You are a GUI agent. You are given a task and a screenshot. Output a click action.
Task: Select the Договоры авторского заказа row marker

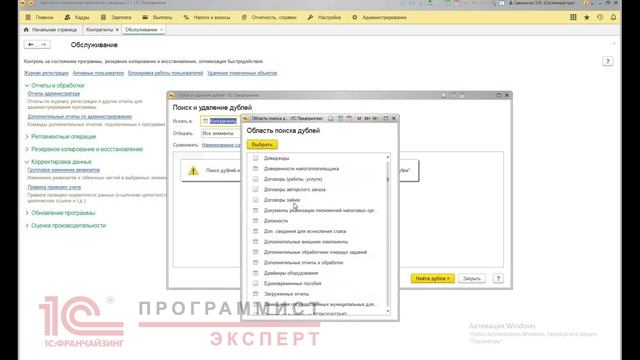[x=256, y=189]
